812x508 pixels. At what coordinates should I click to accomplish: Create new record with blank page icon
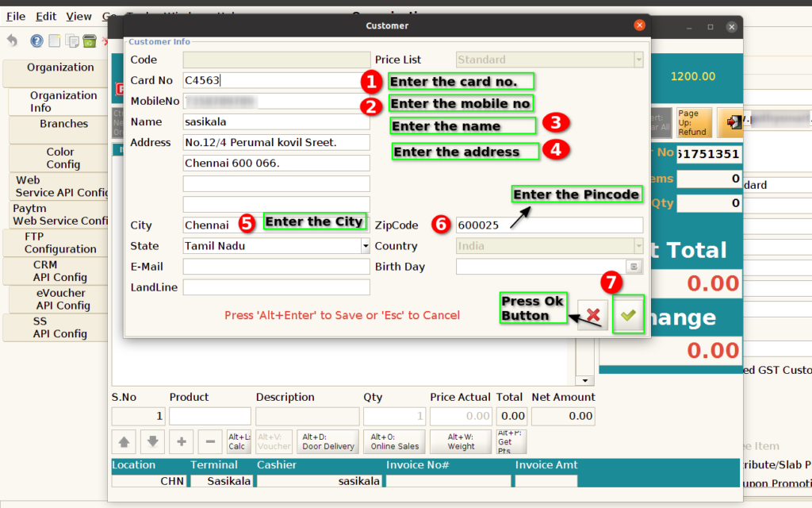[55, 40]
